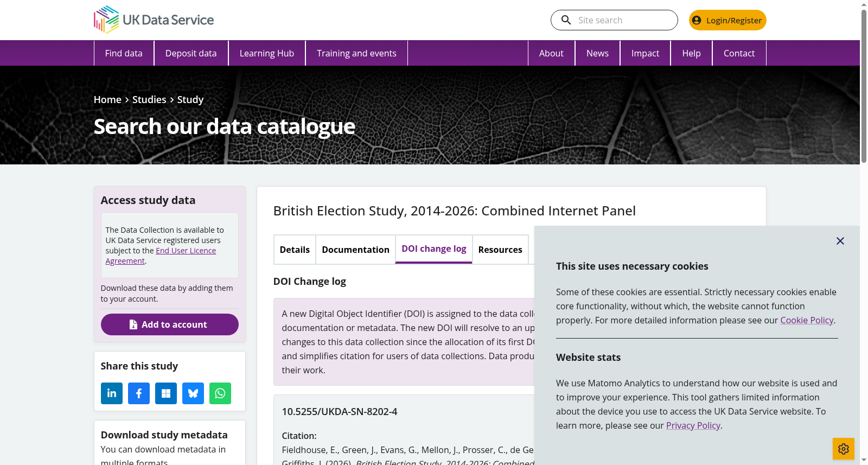The image size is (868, 465).
Task: Open the Contact menu item
Action: [x=739, y=53]
